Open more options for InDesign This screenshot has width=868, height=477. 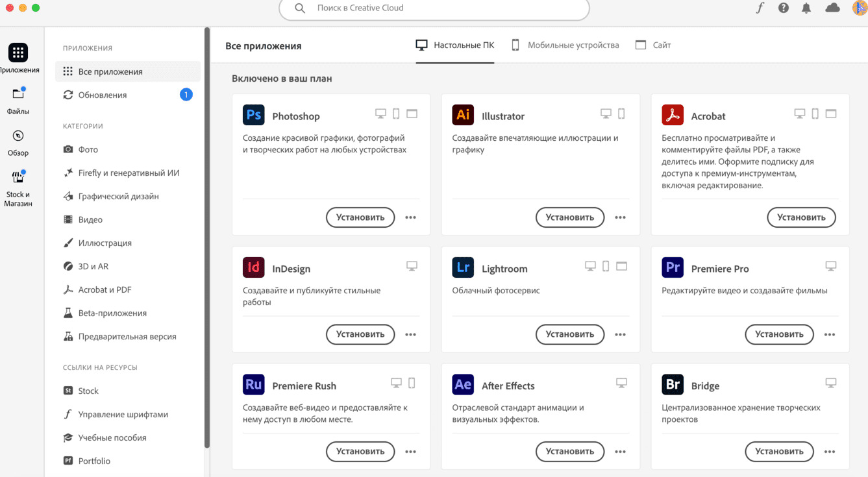click(410, 334)
